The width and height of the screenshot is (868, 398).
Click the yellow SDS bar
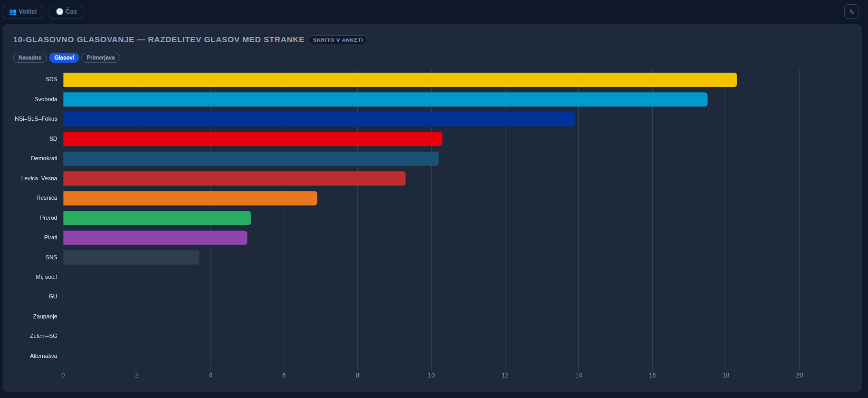pos(400,80)
